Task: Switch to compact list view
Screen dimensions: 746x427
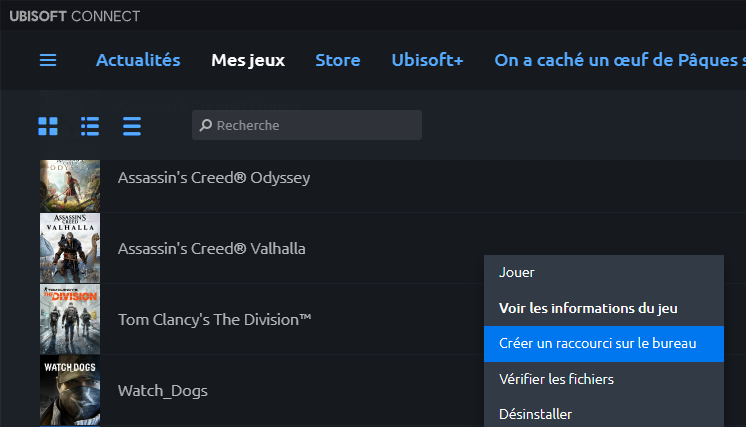Action: 132,126
